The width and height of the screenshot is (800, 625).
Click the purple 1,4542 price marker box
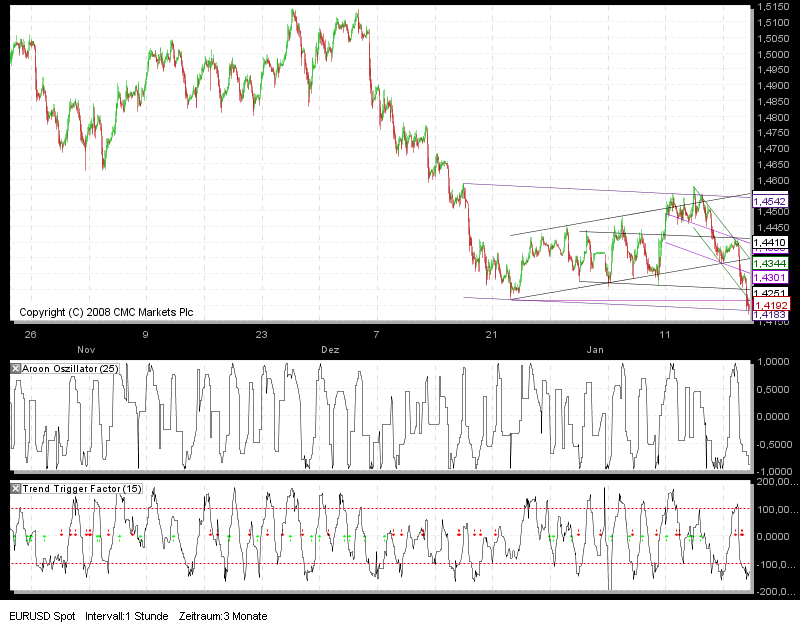point(770,202)
